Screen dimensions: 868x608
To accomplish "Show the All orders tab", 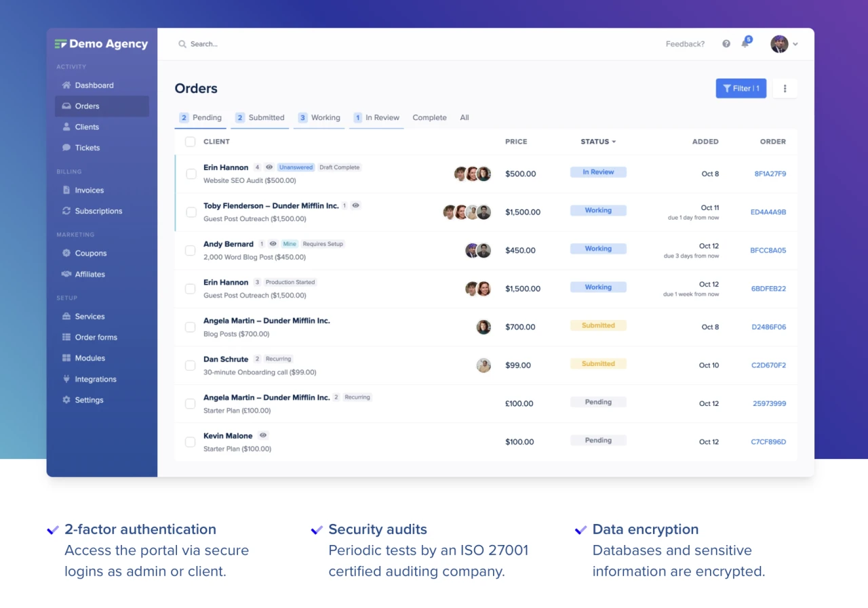I will click(465, 117).
